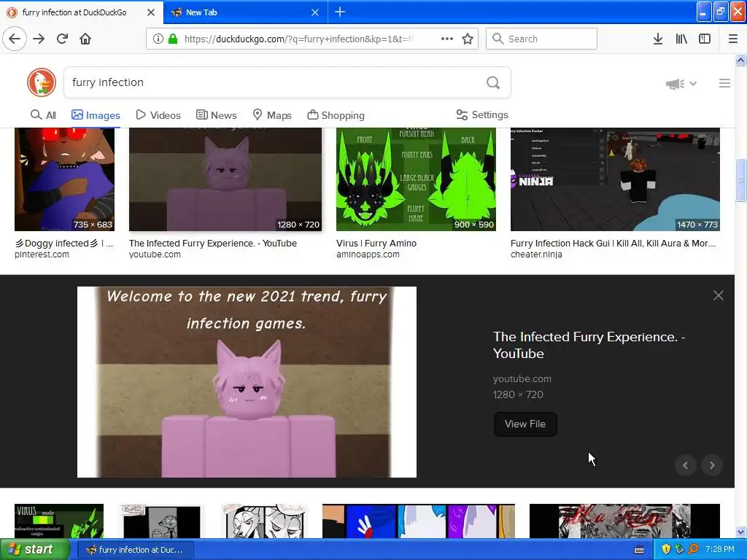The height and width of the screenshot is (560, 747).
Task: Select the green Virus fursuit thumbnail
Action: pyautogui.click(x=416, y=179)
